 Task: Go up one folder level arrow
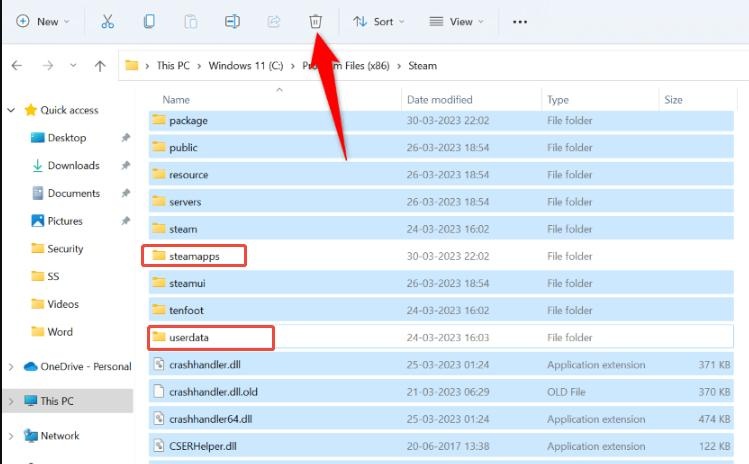[x=100, y=65]
